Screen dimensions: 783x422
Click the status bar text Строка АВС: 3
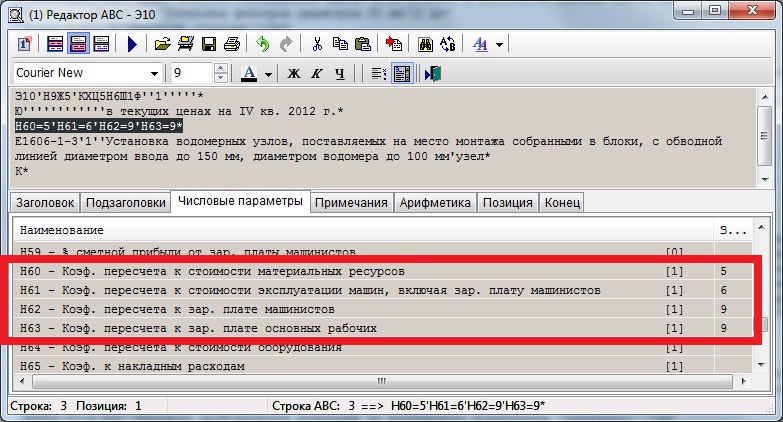[314, 406]
